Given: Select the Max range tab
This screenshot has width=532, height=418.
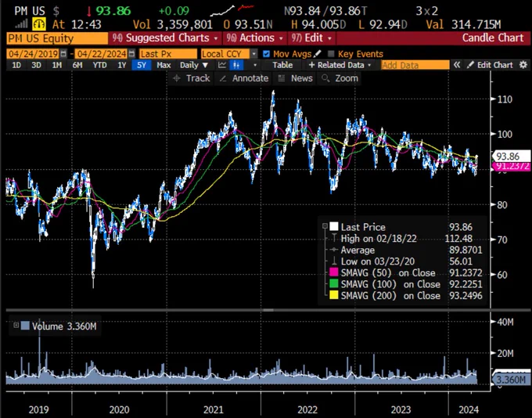Looking at the screenshot, I should [x=164, y=65].
